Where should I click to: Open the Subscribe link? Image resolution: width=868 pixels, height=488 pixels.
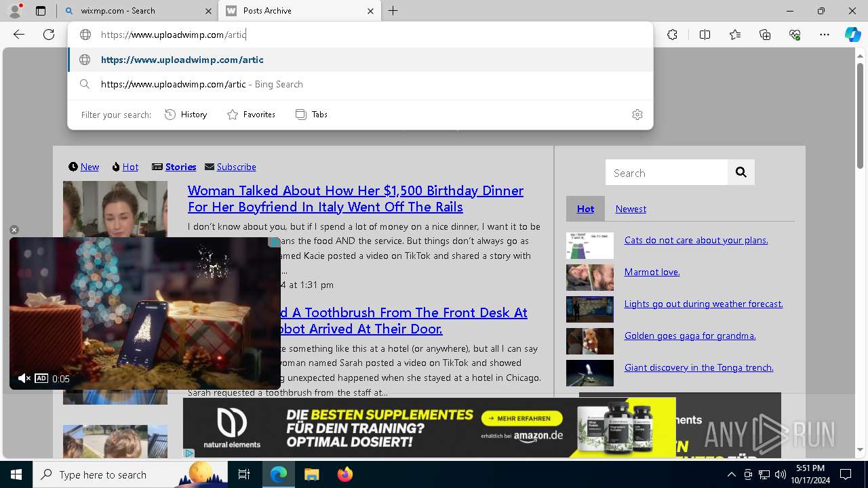[x=236, y=167]
